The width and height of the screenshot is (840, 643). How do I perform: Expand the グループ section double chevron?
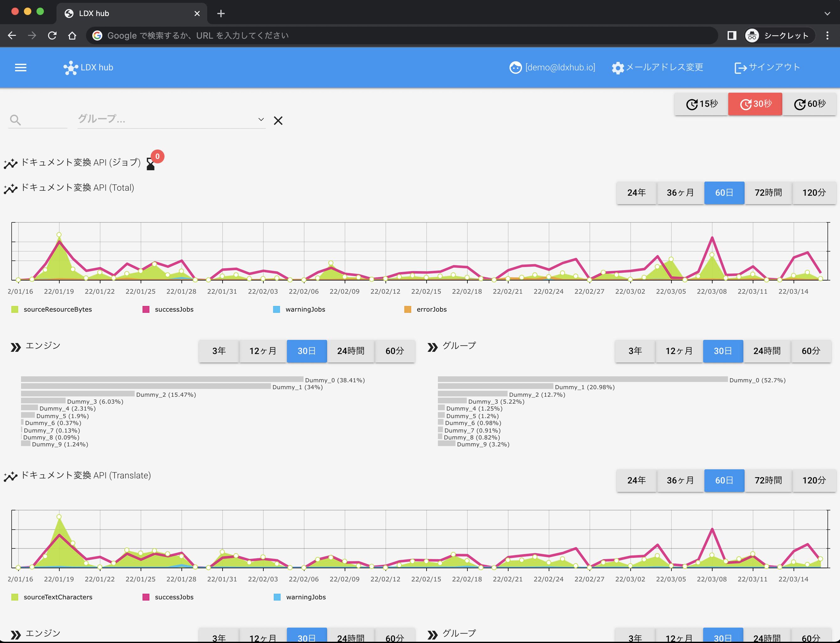(x=432, y=347)
